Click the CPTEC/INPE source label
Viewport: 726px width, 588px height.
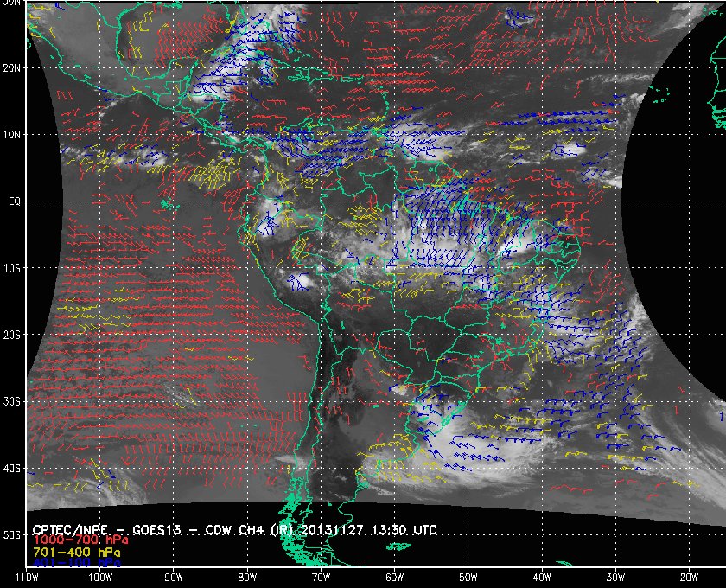pos(70,529)
